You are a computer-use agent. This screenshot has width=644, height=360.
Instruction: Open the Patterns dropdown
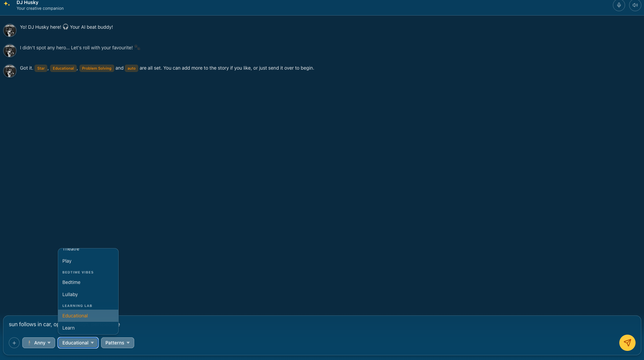pos(118,343)
